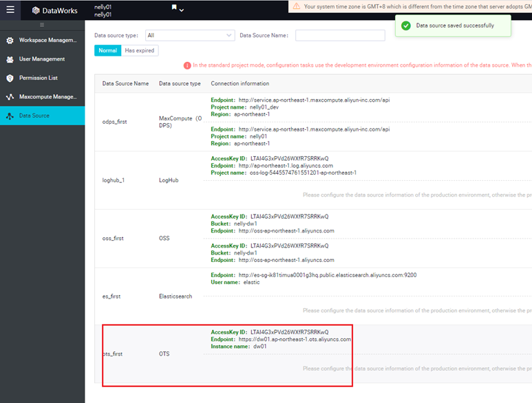Select the es_first data source name
532x403 pixels.
point(111,296)
